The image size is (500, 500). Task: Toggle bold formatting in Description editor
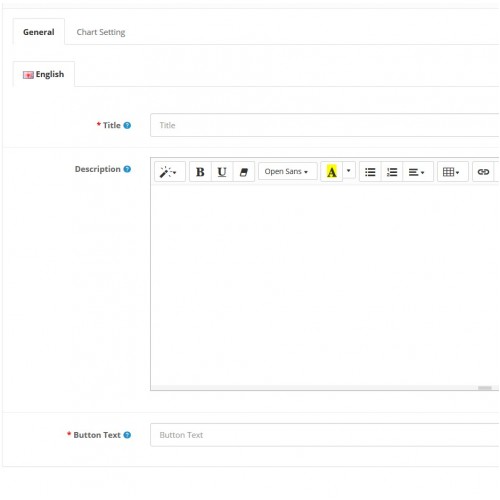[x=200, y=172]
